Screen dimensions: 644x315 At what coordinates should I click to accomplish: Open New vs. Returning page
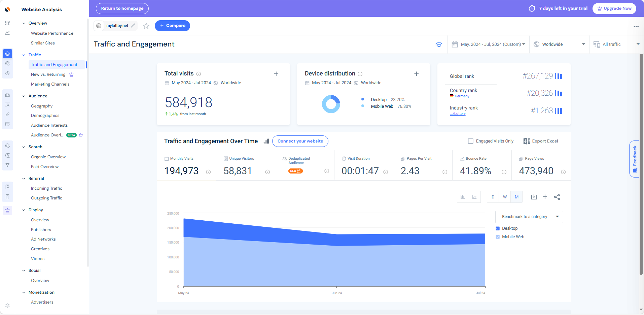click(x=48, y=74)
